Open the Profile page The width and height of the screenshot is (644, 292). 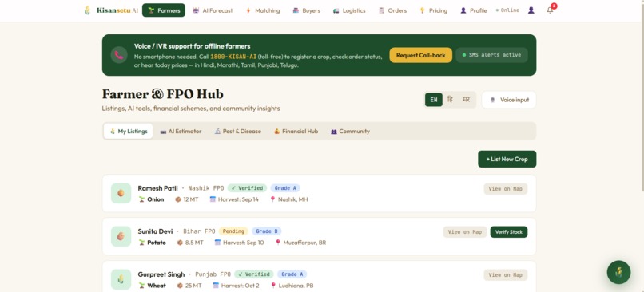(x=474, y=10)
